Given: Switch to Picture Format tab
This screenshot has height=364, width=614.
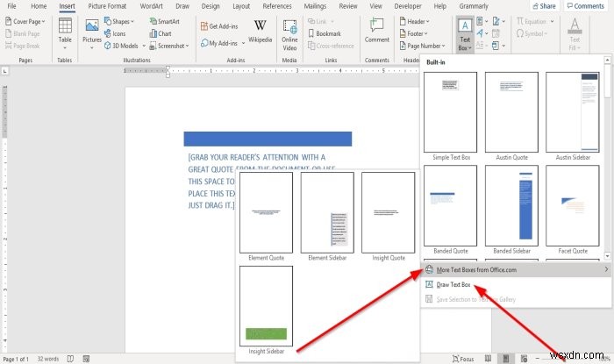Looking at the screenshot, I should 107,6.
